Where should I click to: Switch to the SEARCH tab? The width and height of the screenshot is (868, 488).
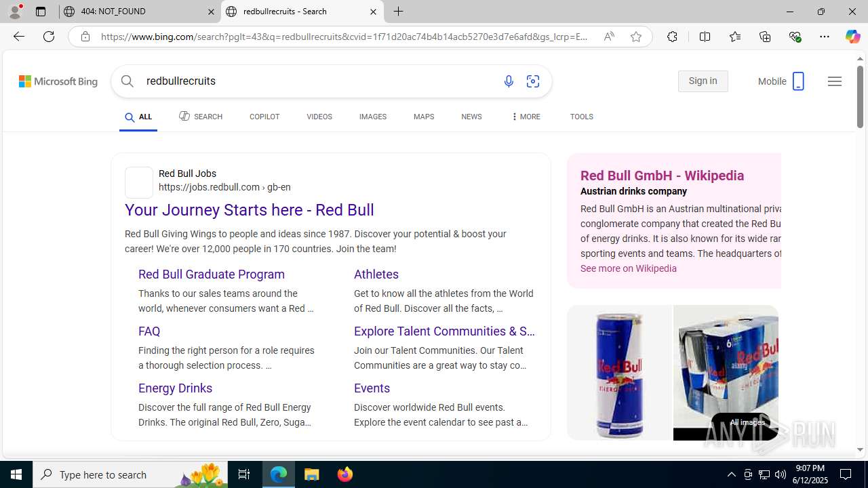coord(201,117)
